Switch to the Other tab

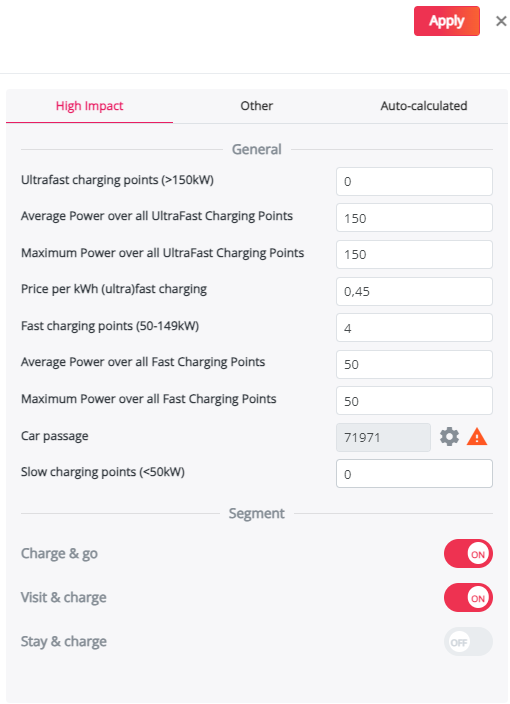click(x=256, y=106)
